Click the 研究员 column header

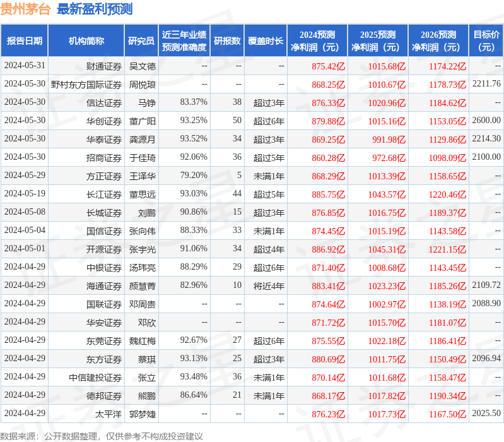[x=141, y=40]
